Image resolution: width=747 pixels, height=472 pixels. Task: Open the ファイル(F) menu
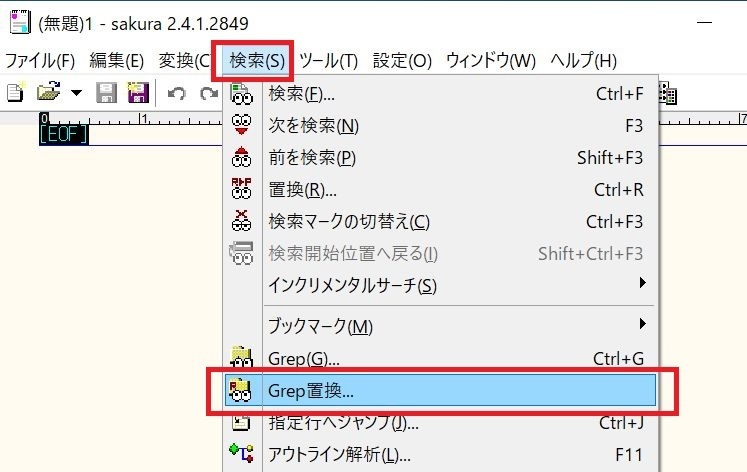[x=40, y=60]
